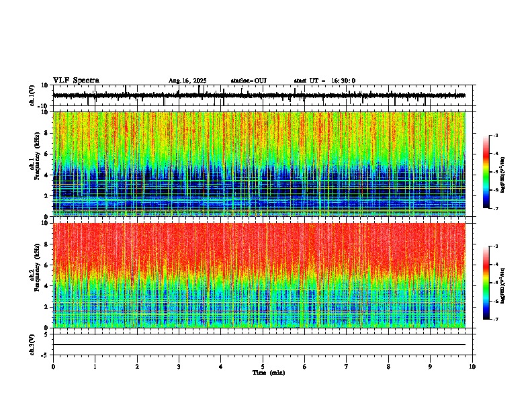Click the 'VLF Spectra' title text
Viewport: 532px width, 411px height.
[76, 81]
